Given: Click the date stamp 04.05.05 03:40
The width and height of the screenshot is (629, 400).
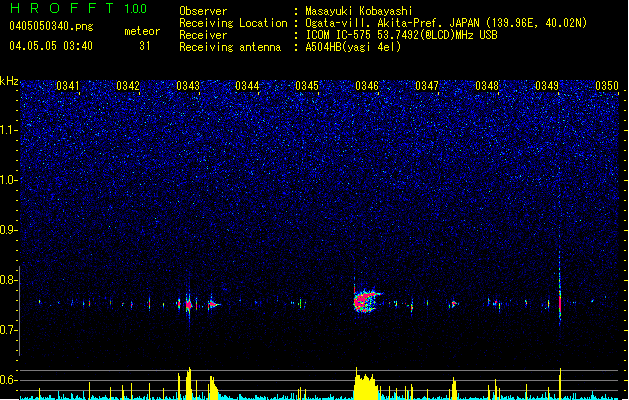Looking at the screenshot, I should [51, 46].
